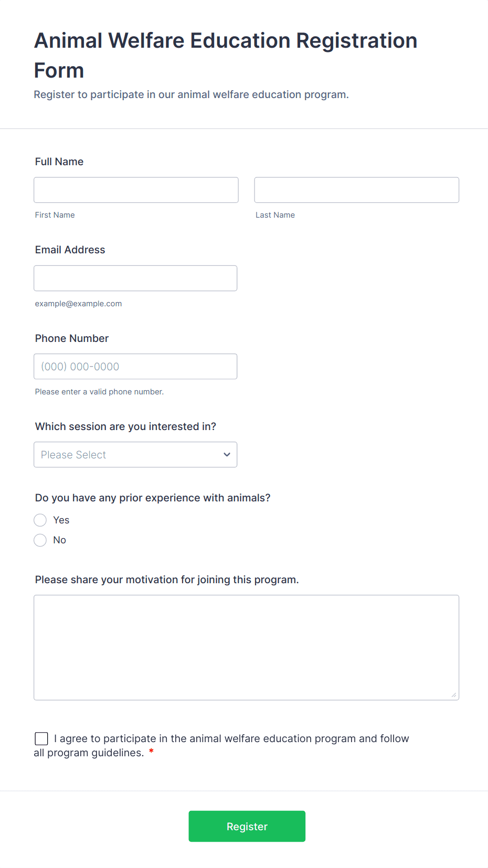This screenshot has width=488, height=868.
Task: Click inside the motivation text area
Action: coord(246,647)
